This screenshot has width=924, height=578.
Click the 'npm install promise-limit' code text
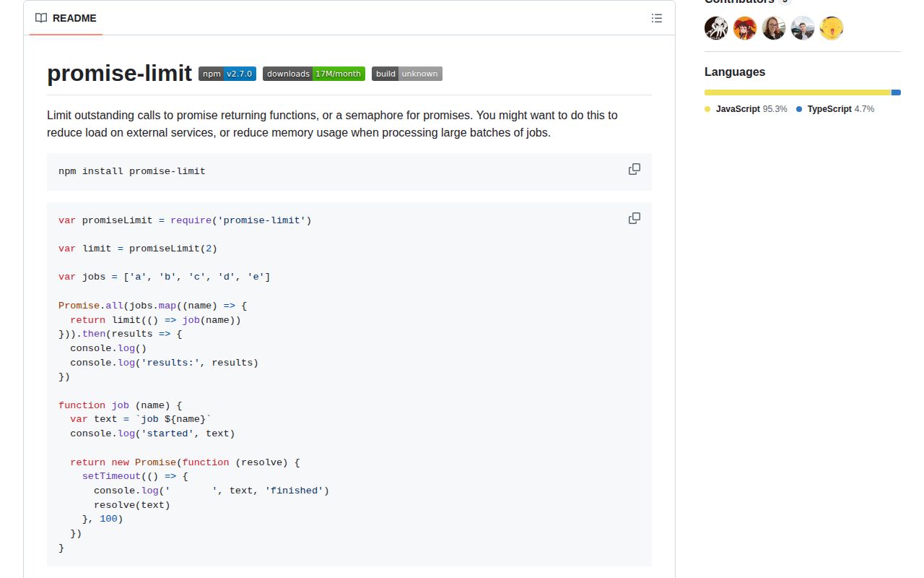point(132,171)
